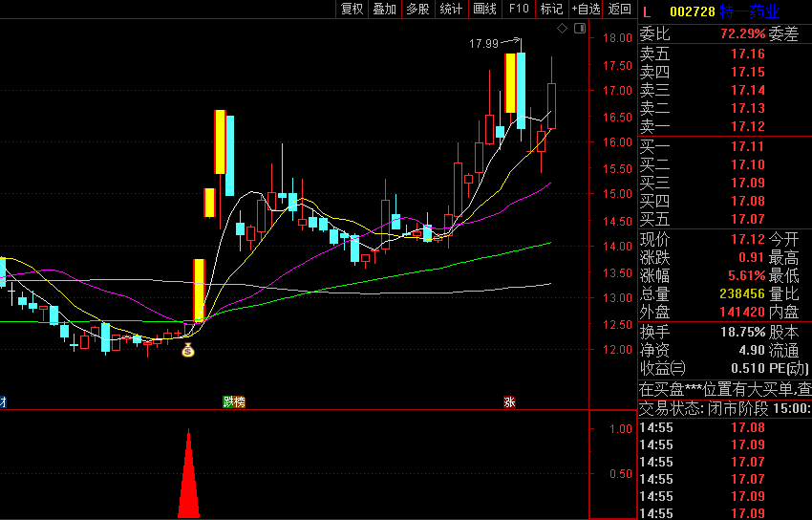The image size is (812, 520).
Task: Open the 统计 statistics tool
Action: coord(451,9)
